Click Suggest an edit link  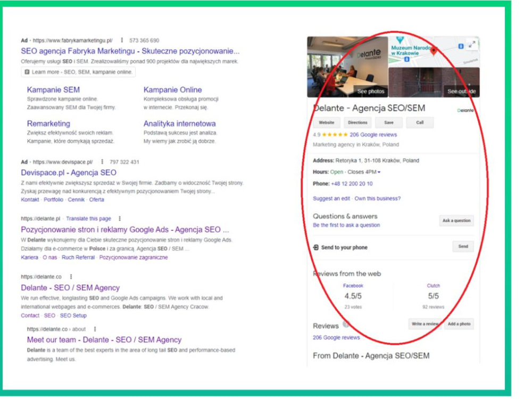coord(331,198)
